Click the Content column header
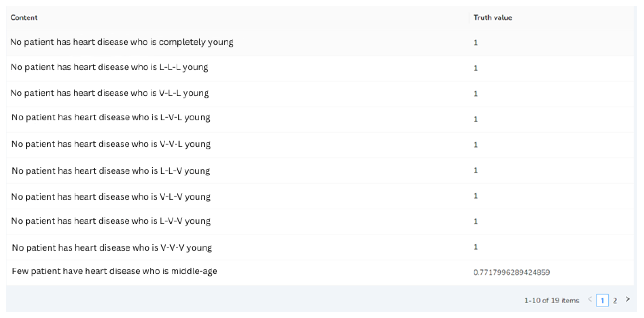The width and height of the screenshot is (644, 318). click(24, 17)
